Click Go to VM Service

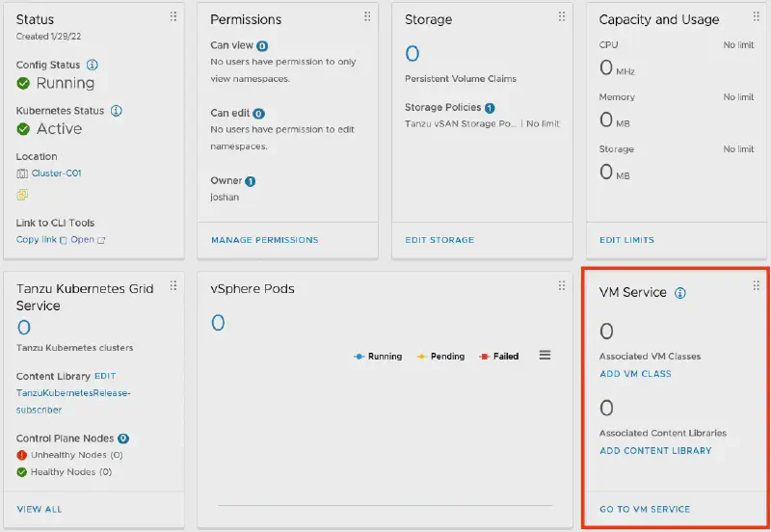(645, 510)
